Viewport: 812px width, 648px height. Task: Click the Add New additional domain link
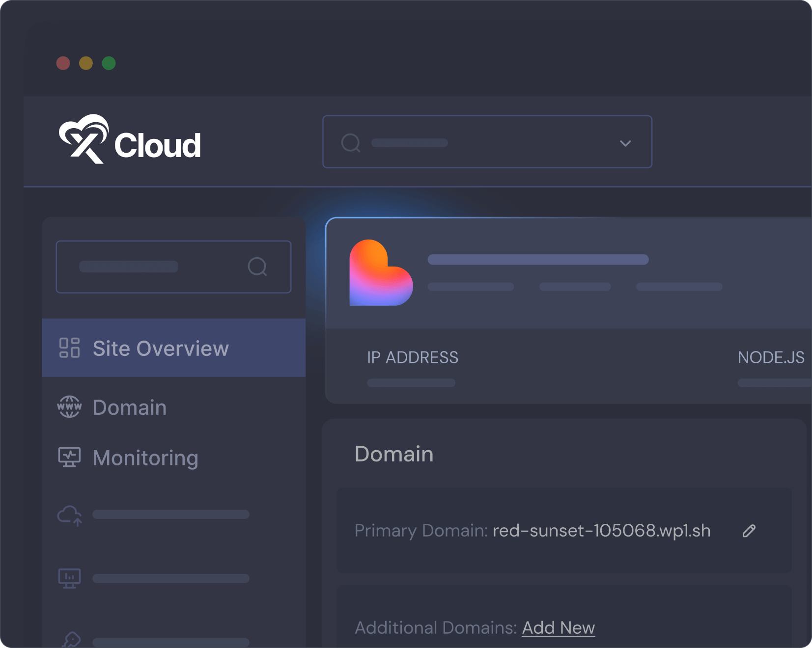(x=558, y=628)
